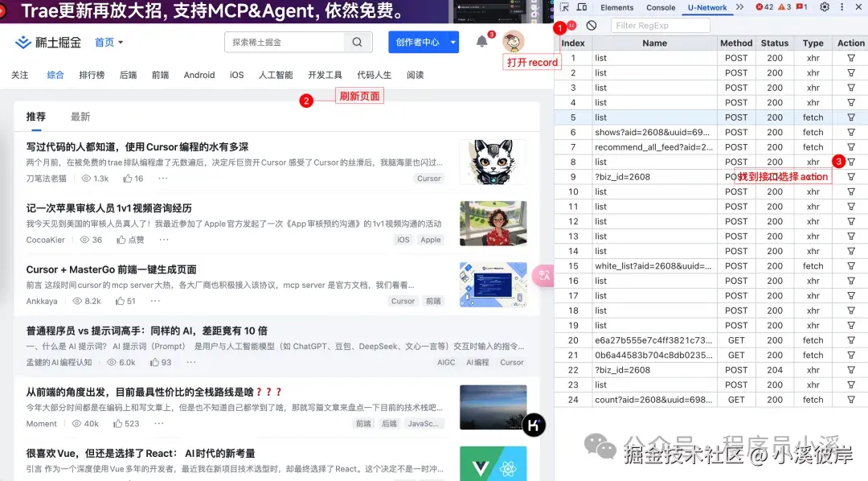Open the 开发工具 category
This screenshot has height=481, width=868.
(x=325, y=75)
